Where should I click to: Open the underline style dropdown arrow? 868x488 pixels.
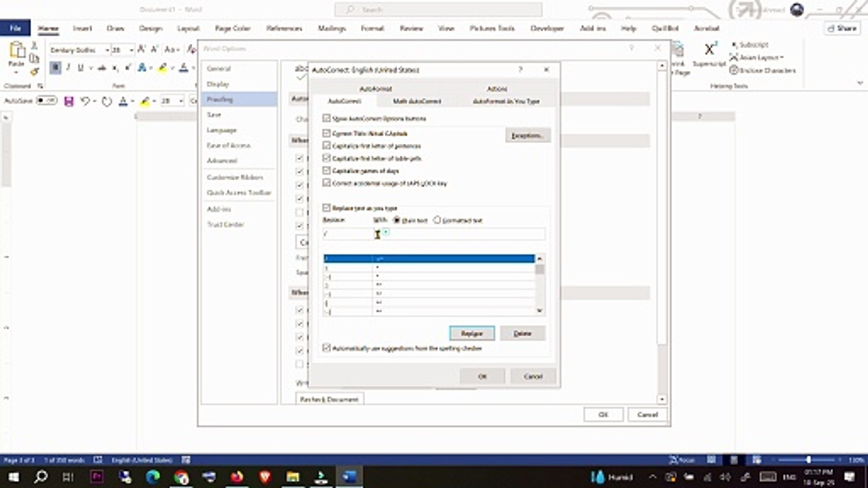pos(91,68)
